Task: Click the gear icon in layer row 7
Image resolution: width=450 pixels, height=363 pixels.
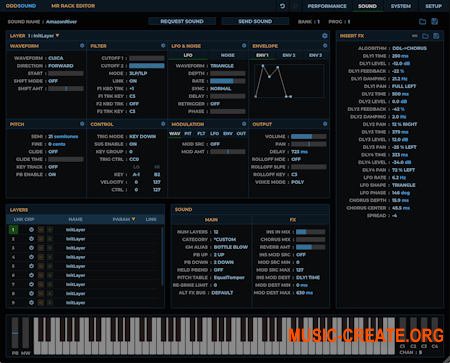Action: (x=31, y=284)
